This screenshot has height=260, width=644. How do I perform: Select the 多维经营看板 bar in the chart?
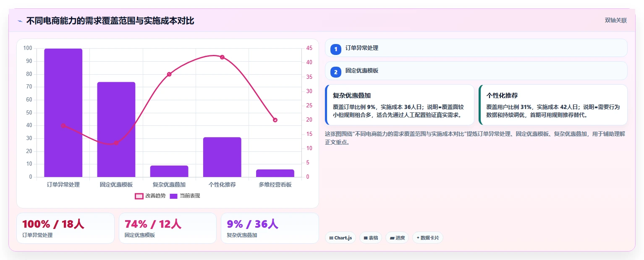click(275, 173)
